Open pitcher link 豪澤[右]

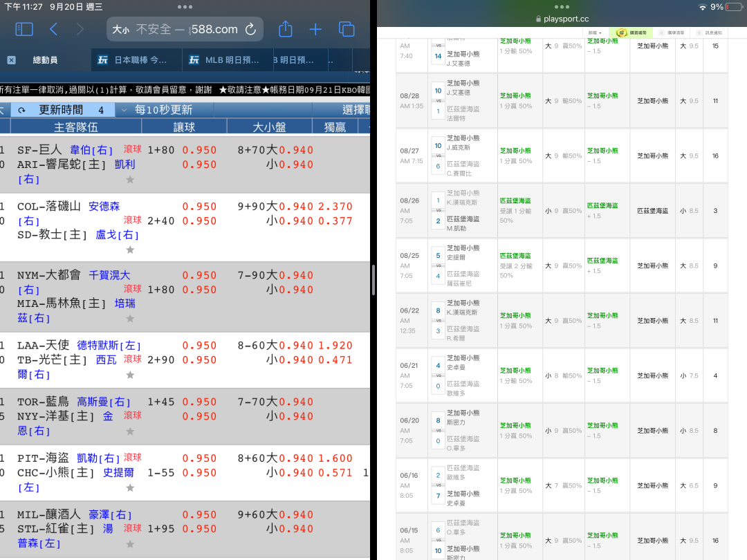coord(110,515)
